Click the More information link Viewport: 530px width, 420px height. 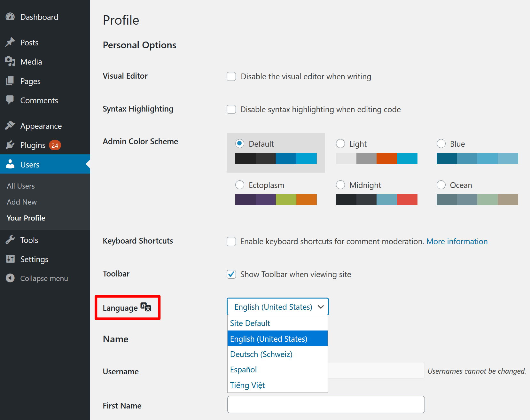(457, 241)
